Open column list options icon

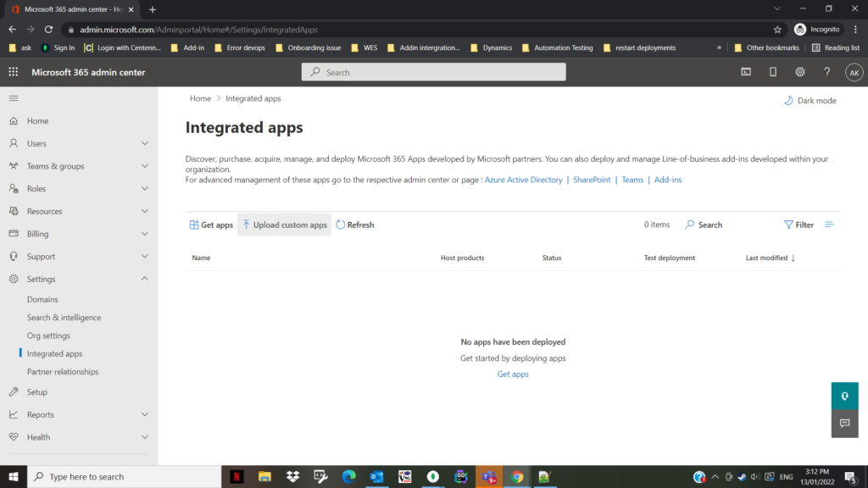829,225
